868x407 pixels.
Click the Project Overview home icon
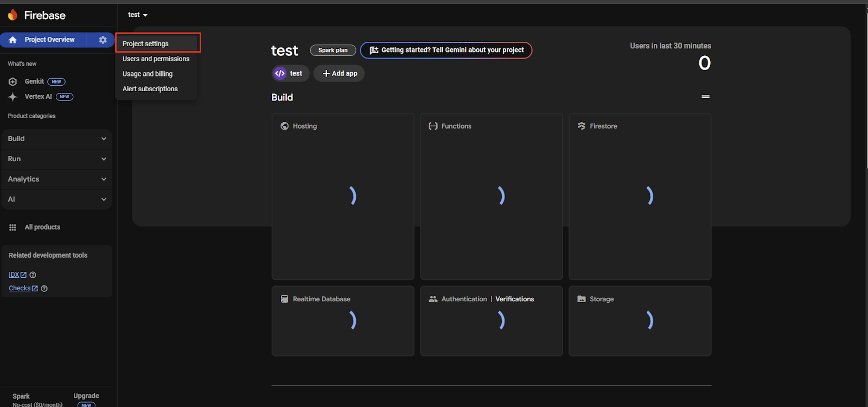click(x=12, y=40)
